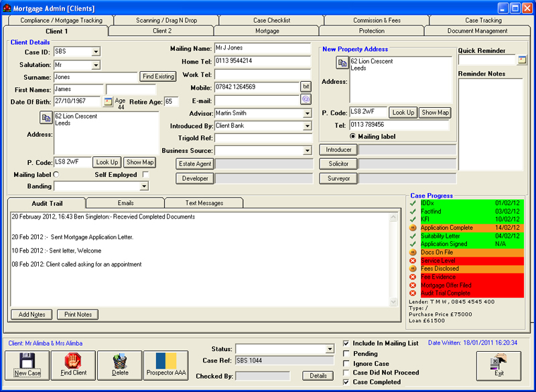
Task: Click Audit Trail scrollbar up arrow
Action: (x=393, y=217)
